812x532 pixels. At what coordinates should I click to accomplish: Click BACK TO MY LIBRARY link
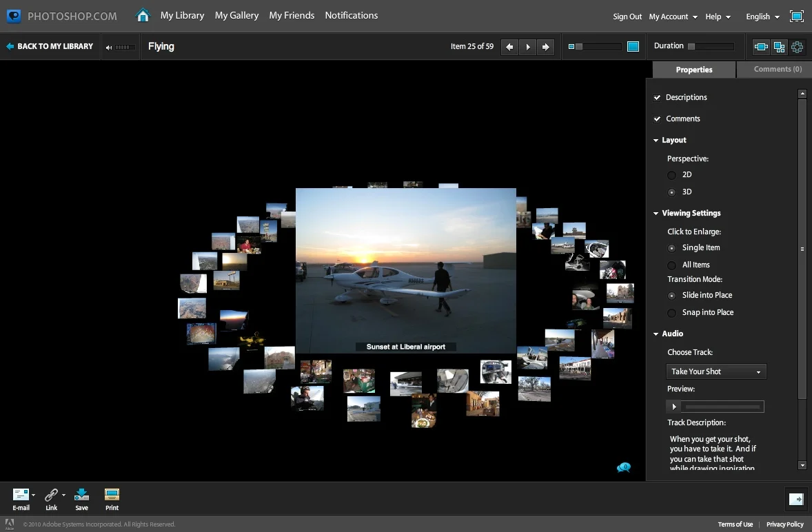click(x=55, y=46)
